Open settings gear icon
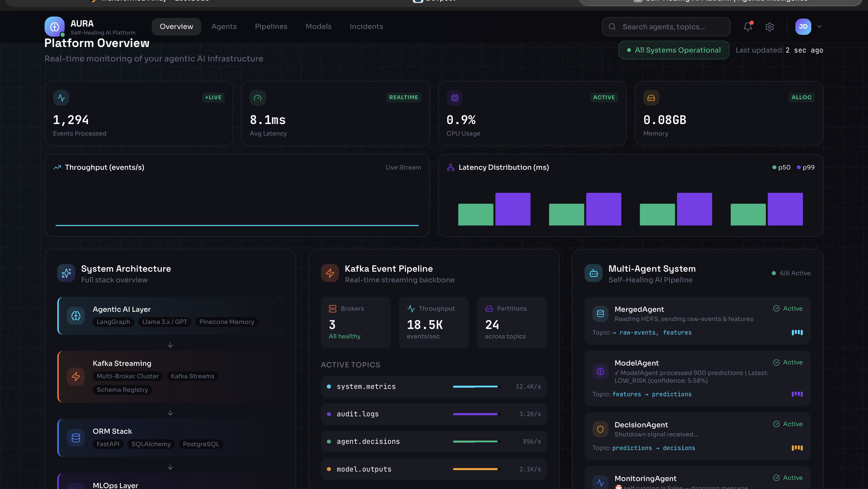Image resolution: width=868 pixels, height=489 pixels. (769, 27)
